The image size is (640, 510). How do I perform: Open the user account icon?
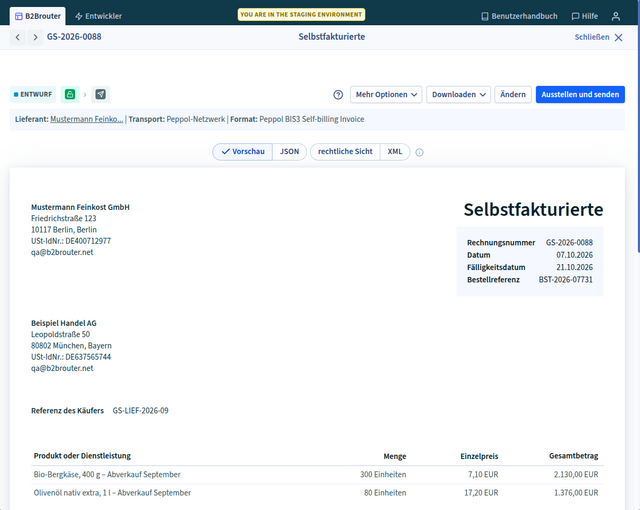tap(616, 16)
